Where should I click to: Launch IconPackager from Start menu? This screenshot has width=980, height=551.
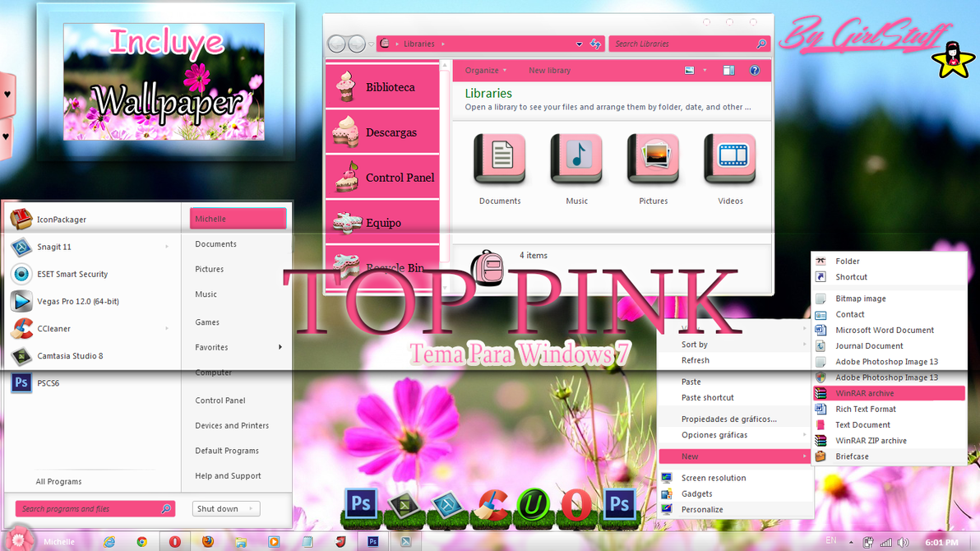[x=92, y=219]
